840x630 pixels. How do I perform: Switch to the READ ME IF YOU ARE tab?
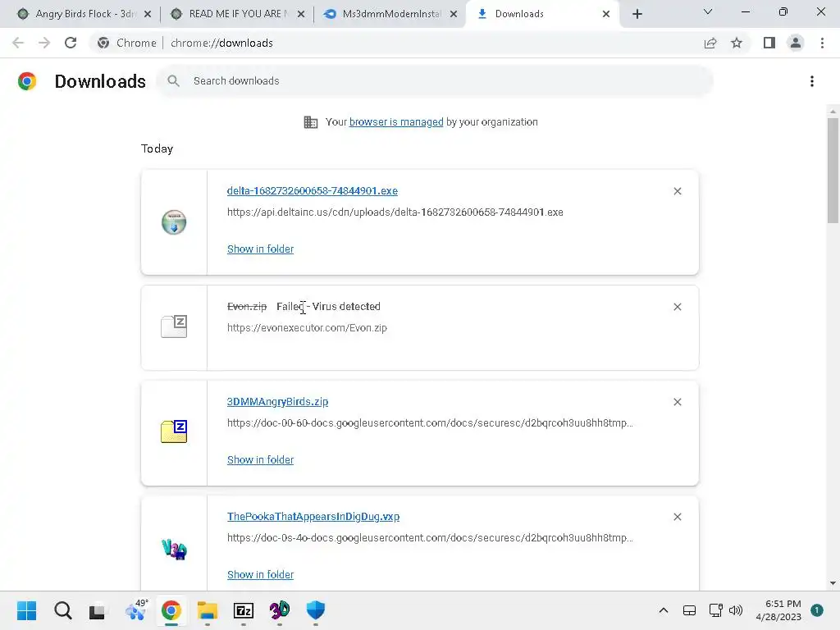pyautogui.click(x=235, y=14)
